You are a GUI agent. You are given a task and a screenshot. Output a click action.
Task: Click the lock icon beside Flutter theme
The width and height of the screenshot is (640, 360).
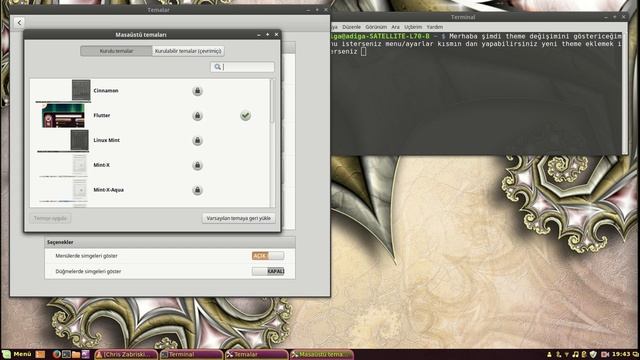pyautogui.click(x=197, y=116)
